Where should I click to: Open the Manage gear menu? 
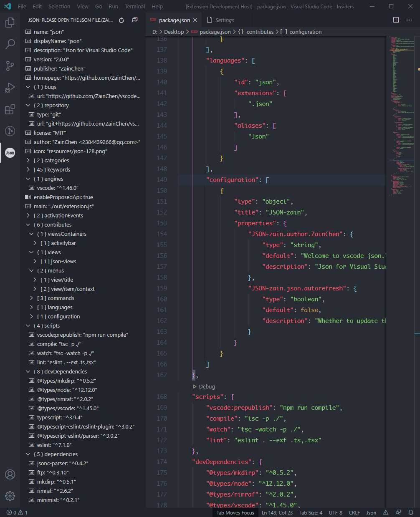pos(10,496)
